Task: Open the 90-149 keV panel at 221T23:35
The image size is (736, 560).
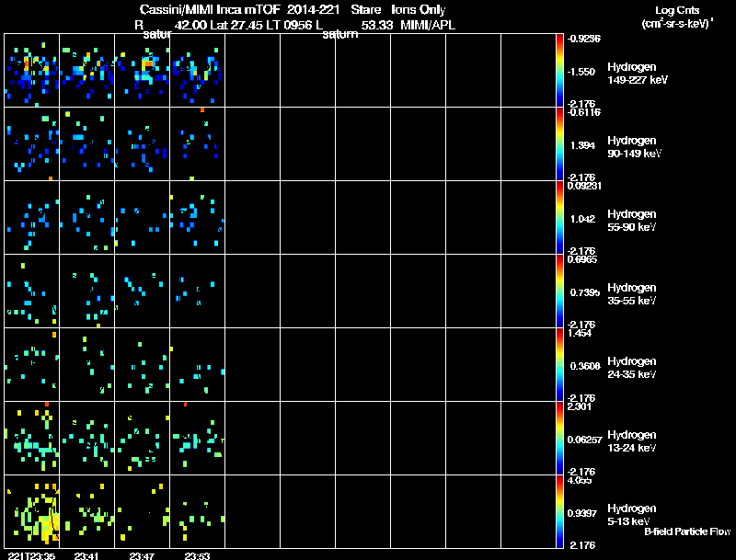Action: (x=32, y=144)
